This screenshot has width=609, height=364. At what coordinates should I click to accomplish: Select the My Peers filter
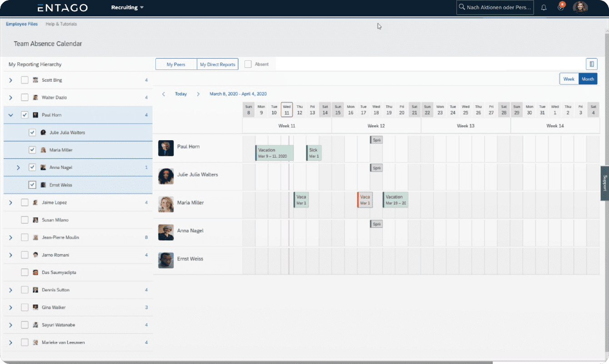(x=176, y=64)
